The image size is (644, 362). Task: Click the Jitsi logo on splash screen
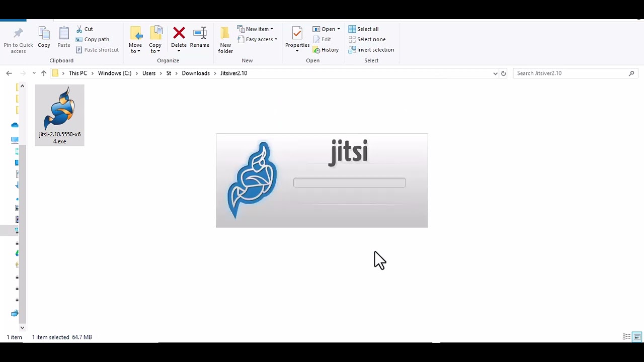(x=252, y=180)
